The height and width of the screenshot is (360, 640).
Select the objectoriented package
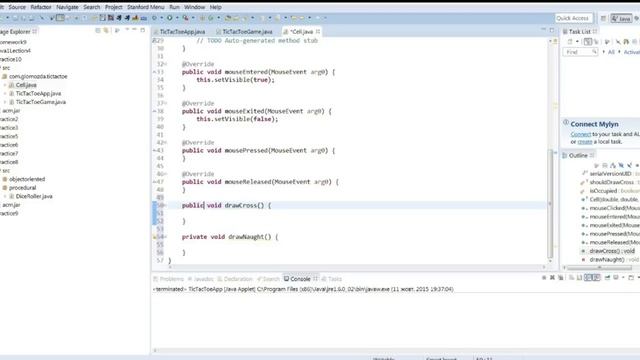click(27, 179)
